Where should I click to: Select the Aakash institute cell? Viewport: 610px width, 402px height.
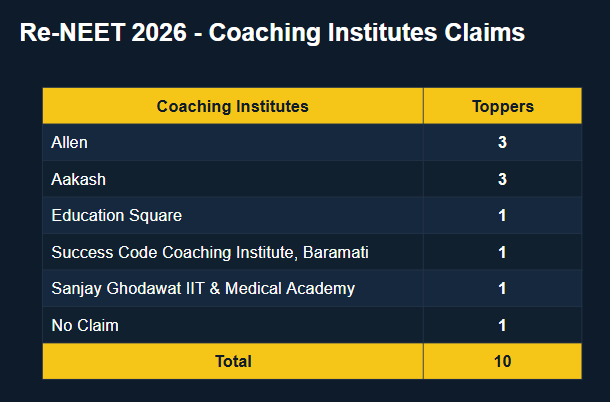coord(79,179)
